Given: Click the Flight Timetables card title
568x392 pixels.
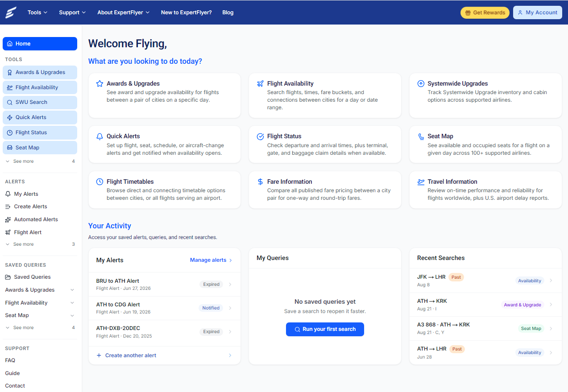Looking at the screenshot, I should (x=130, y=182).
